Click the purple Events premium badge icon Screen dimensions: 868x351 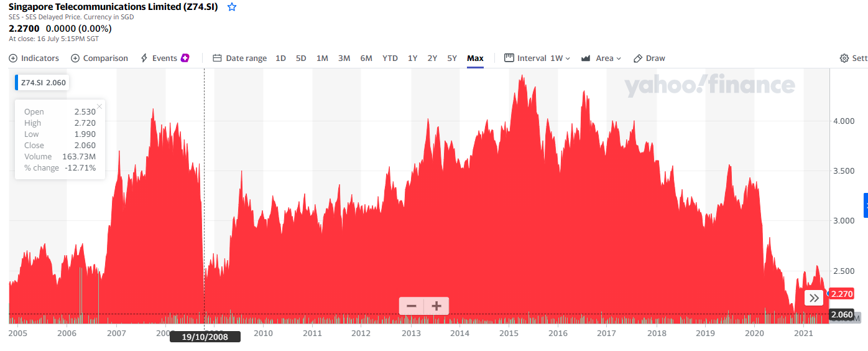185,58
